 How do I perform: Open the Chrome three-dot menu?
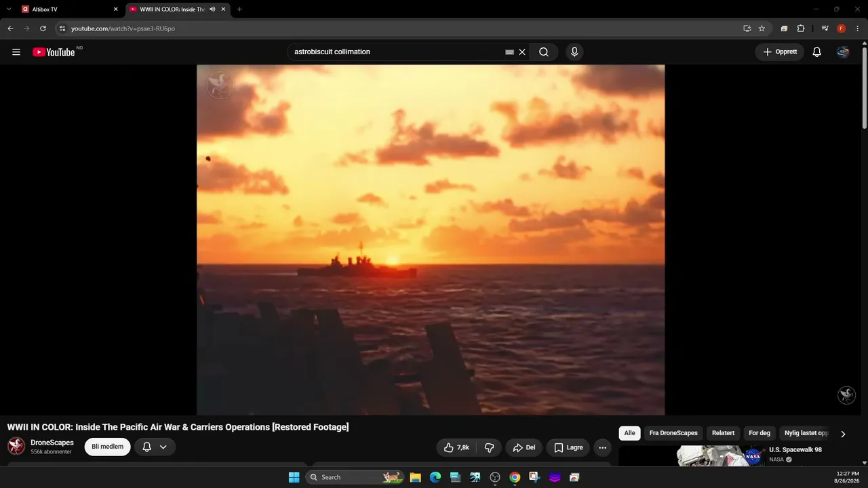857,28
